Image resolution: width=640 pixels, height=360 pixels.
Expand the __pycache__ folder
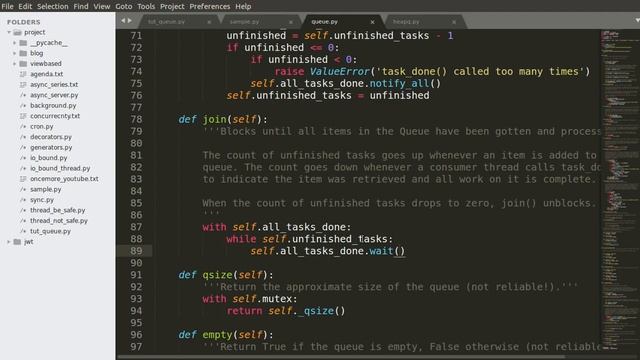click(14, 43)
